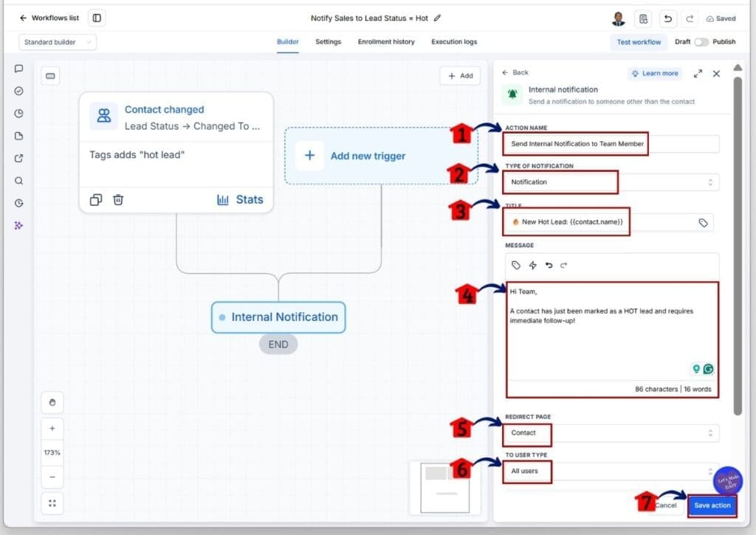Select the Contact changed trigger card
The image size is (756, 535).
tap(176, 152)
